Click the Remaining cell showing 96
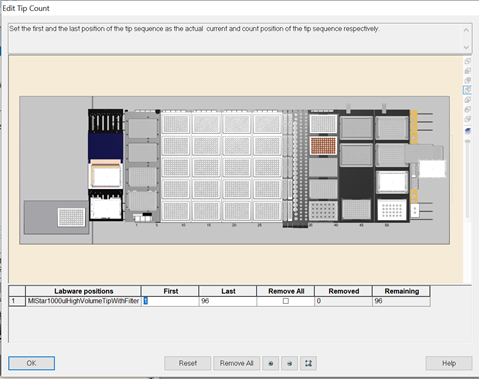 (x=401, y=301)
